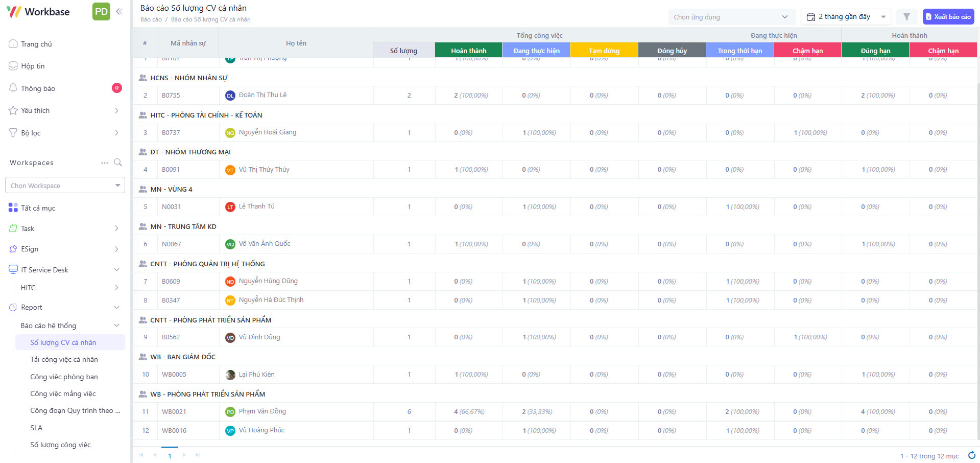Click the Hoàn thành green column header
The width and height of the screenshot is (980, 463).
point(468,51)
